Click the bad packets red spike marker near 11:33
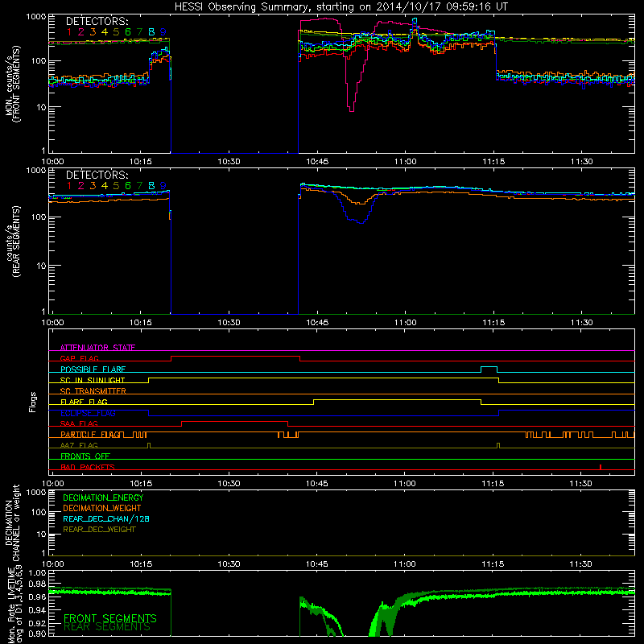Viewport: 644px width, 644px height. click(601, 467)
